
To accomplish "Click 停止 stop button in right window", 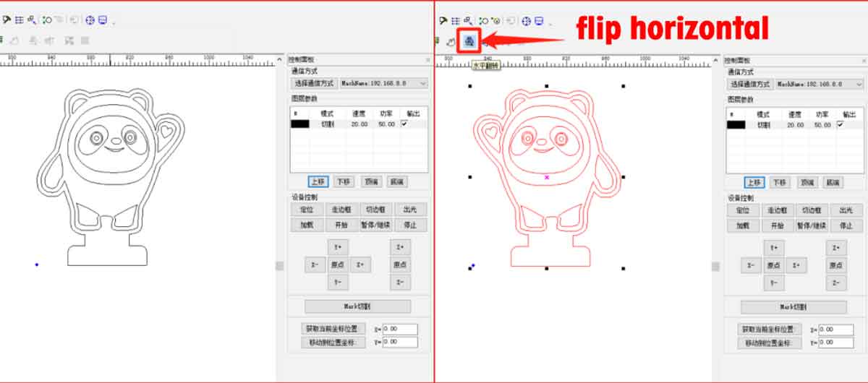I will point(846,225).
